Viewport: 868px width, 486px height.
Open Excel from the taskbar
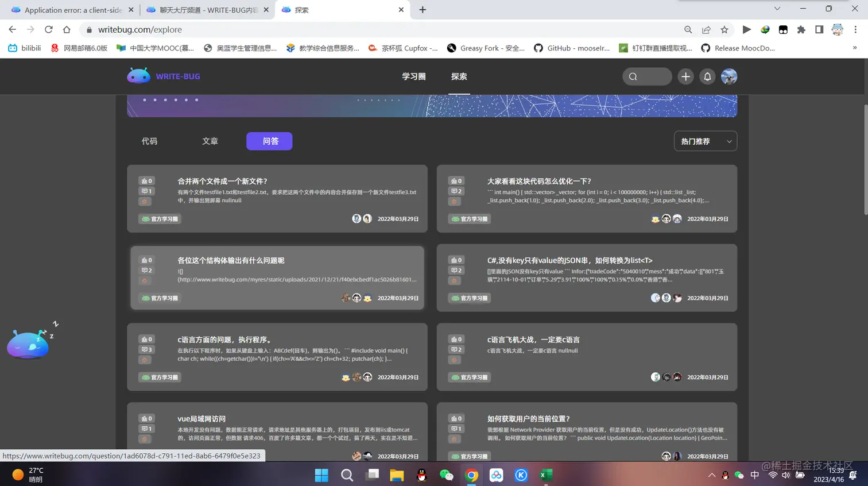[546, 475]
